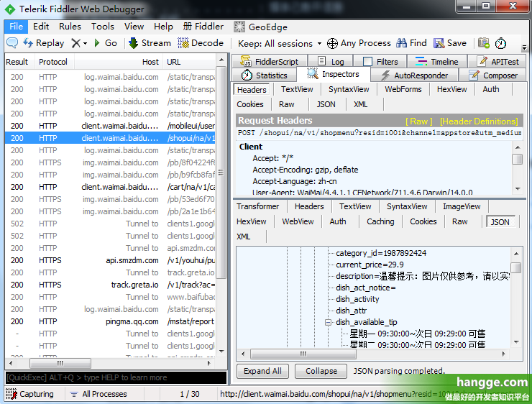532x404 pixels.
Task: Open the Composer tab
Action: pyautogui.click(x=493, y=75)
